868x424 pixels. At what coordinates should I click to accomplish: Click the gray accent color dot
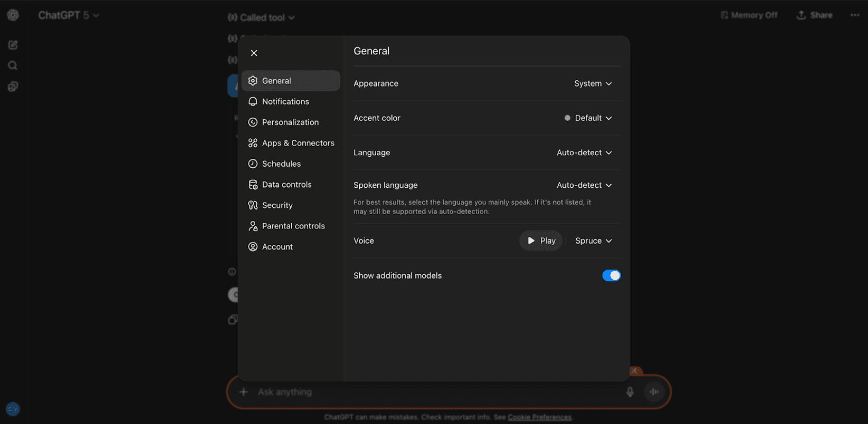pos(567,118)
